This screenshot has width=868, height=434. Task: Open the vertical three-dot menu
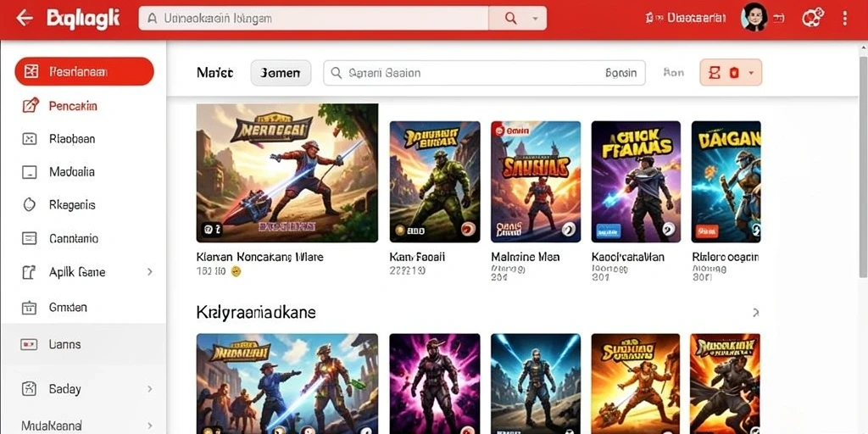click(845, 18)
